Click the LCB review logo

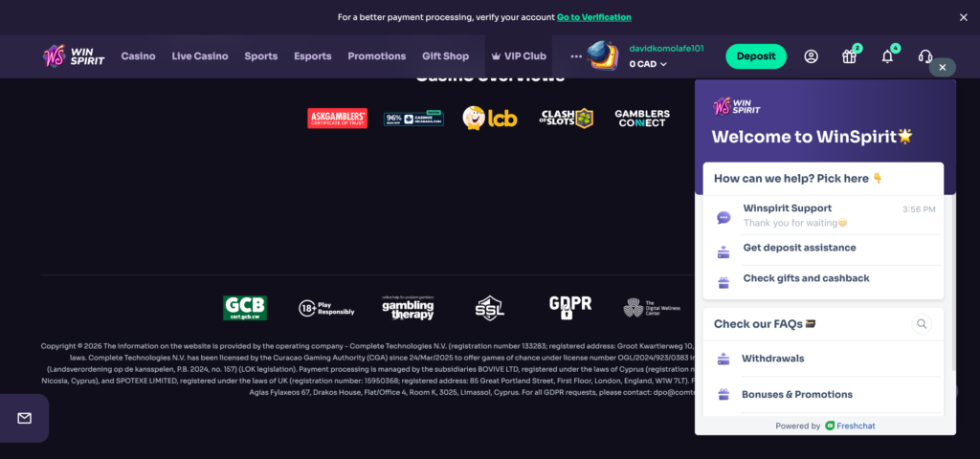(489, 118)
